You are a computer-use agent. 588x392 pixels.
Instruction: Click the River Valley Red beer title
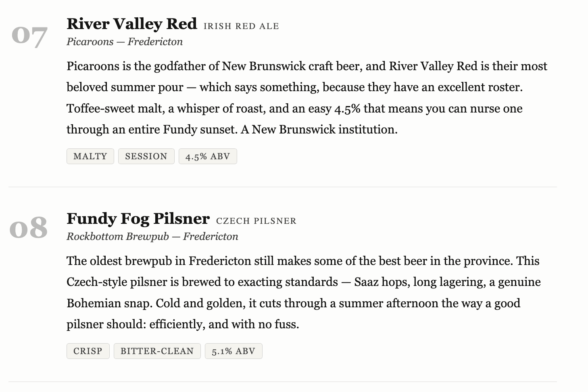(131, 24)
